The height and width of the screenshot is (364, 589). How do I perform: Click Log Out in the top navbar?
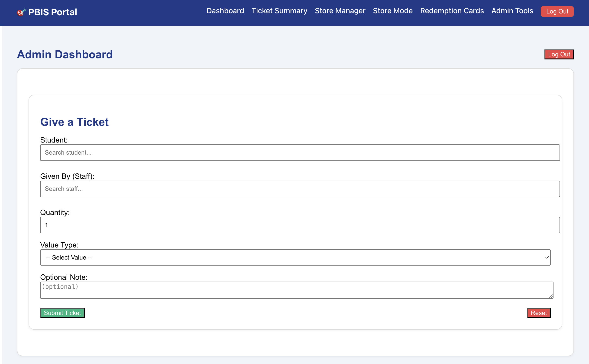pos(557,11)
